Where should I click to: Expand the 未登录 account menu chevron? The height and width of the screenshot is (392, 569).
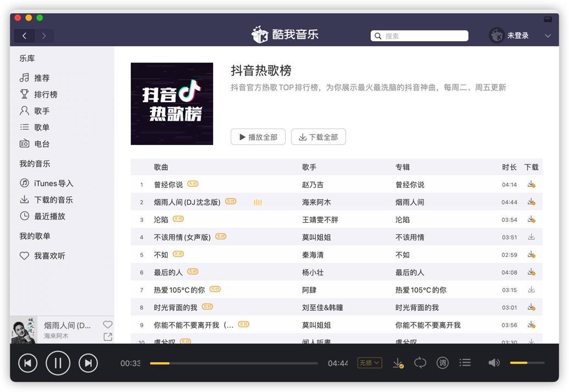pos(547,35)
